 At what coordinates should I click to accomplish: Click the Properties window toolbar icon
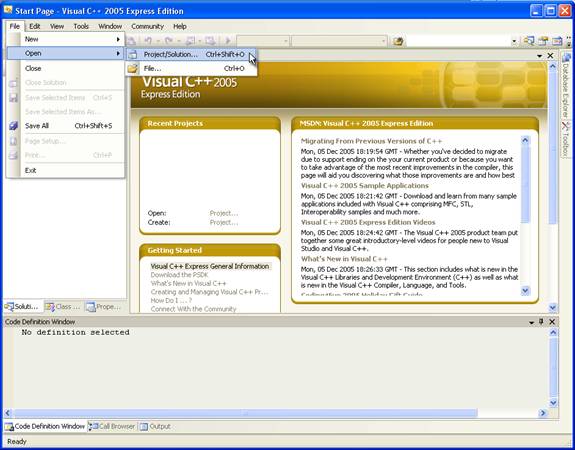tap(543, 41)
